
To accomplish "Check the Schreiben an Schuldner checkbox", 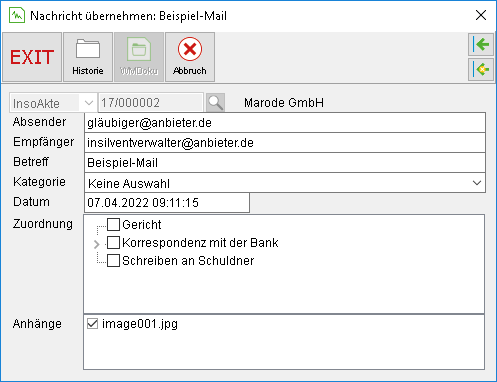I will 113,261.
